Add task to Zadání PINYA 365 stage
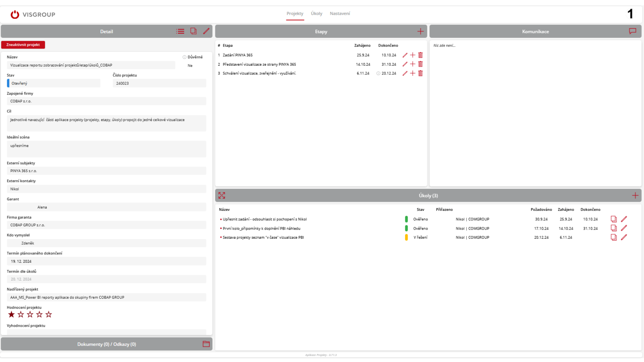 click(x=413, y=55)
